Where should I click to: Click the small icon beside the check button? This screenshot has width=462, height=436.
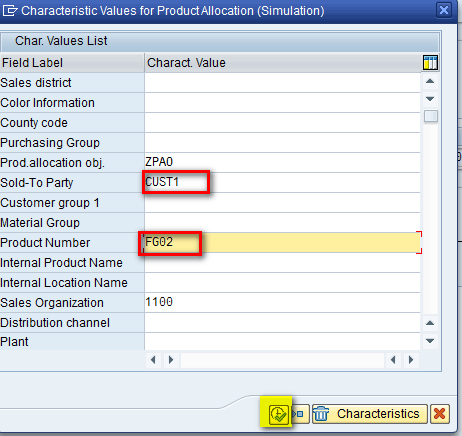tap(300, 414)
